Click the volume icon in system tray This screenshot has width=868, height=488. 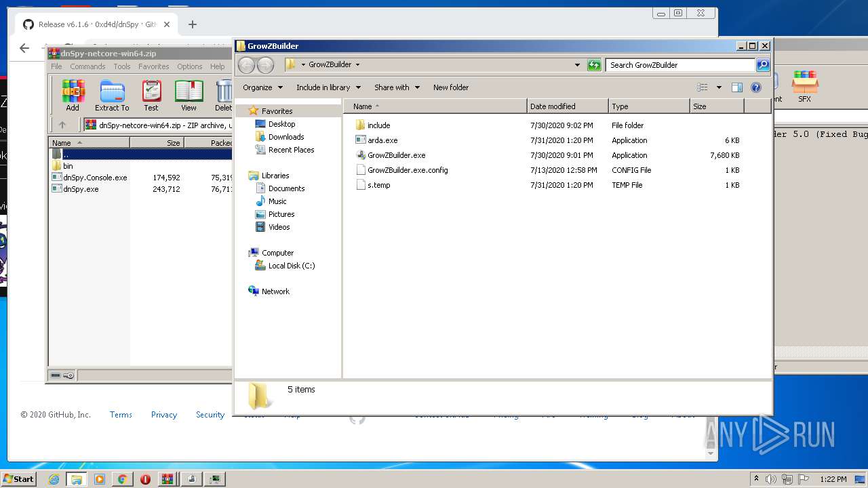771,479
